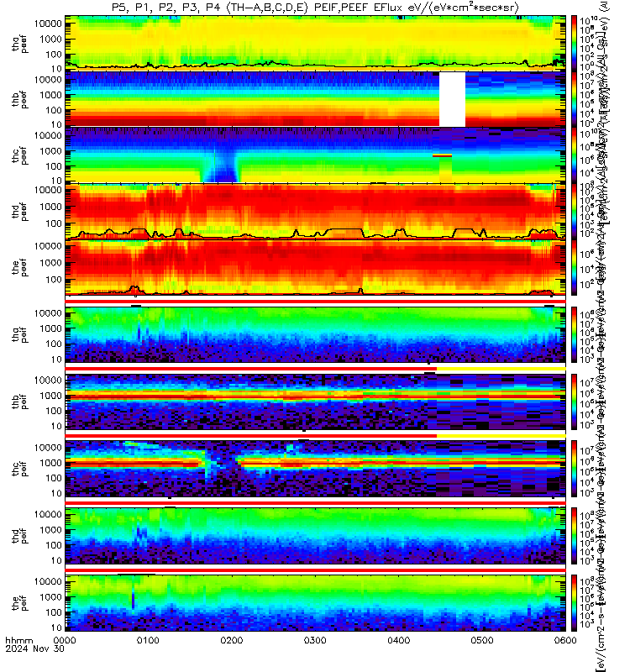630x672 pixels.
Task: Click the 0200 time axis label
Action: coord(232,640)
